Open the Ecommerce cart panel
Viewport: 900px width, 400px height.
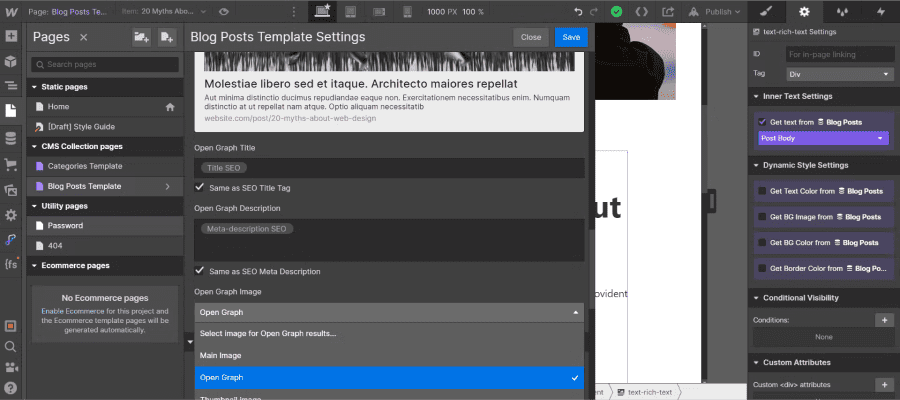click(11, 165)
